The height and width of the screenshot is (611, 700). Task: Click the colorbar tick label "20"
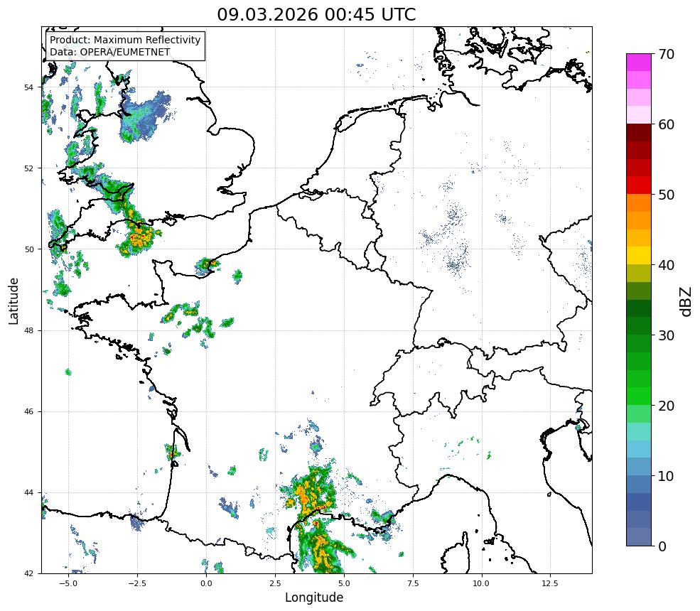[666, 406]
